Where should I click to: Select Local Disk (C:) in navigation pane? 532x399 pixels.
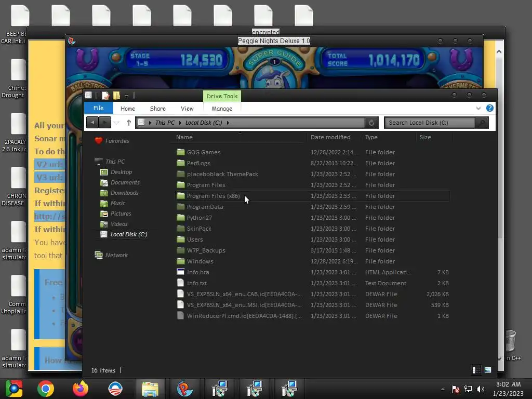(x=129, y=234)
